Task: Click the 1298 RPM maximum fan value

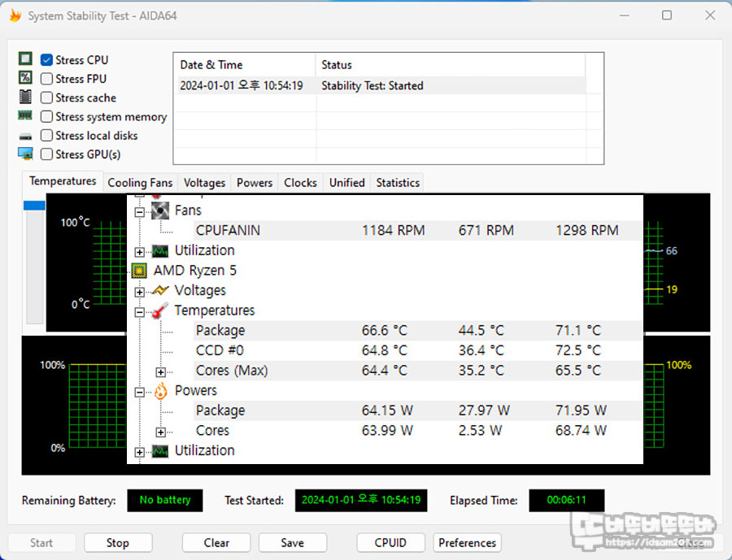Action: (586, 231)
